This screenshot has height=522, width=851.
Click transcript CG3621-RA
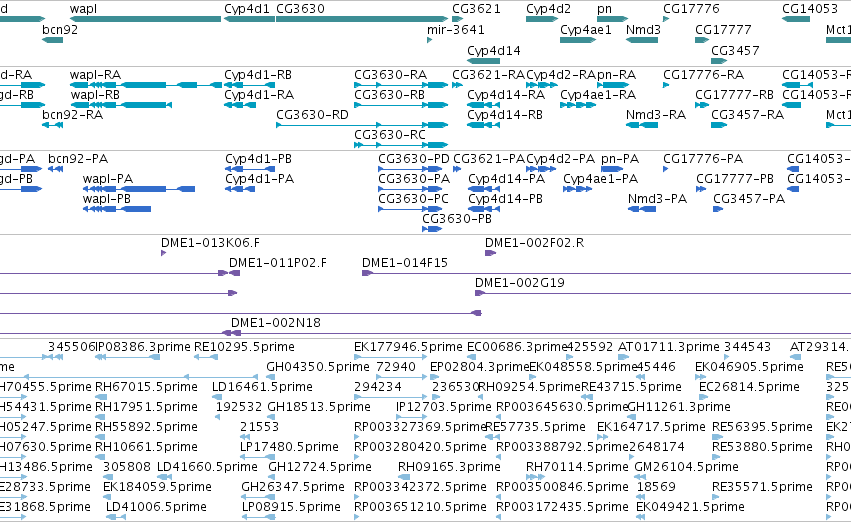(x=488, y=74)
